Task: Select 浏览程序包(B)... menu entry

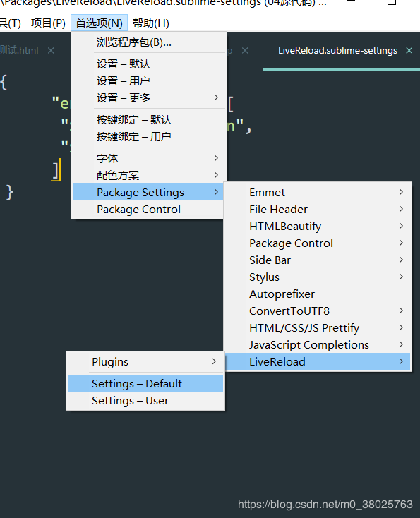Action: [149, 42]
